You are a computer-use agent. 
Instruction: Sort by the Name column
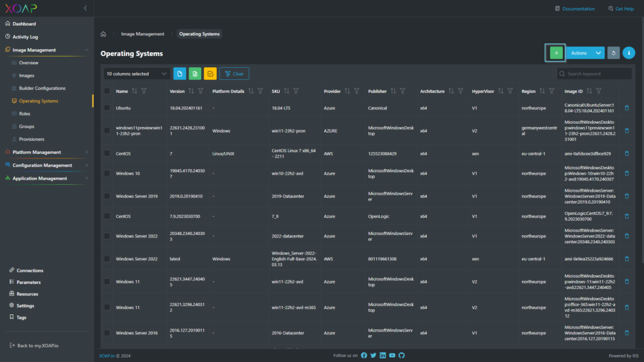(135, 91)
